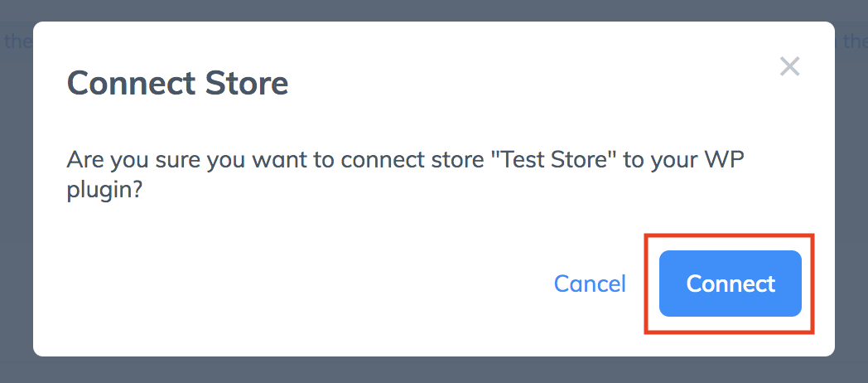Cancel connecting the store
The width and height of the screenshot is (868, 383).
(x=590, y=284)
